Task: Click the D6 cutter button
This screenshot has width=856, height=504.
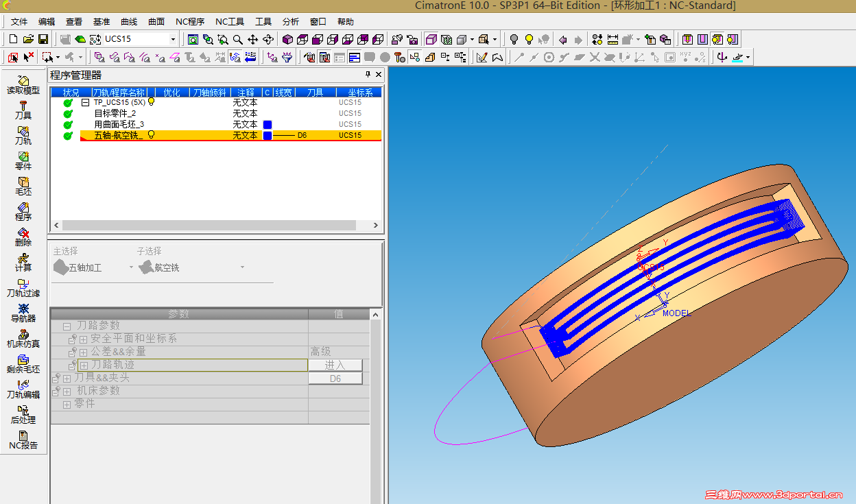Action: (x=335, y=379)
